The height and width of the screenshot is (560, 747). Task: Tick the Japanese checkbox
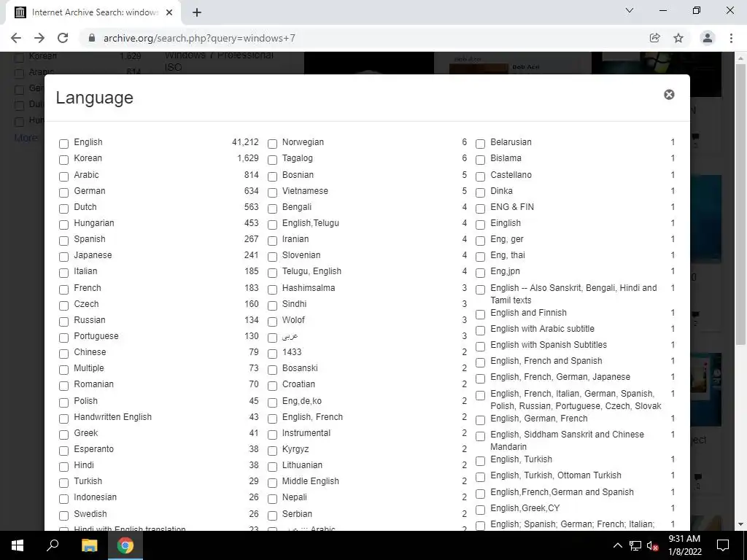coord(64,257)
